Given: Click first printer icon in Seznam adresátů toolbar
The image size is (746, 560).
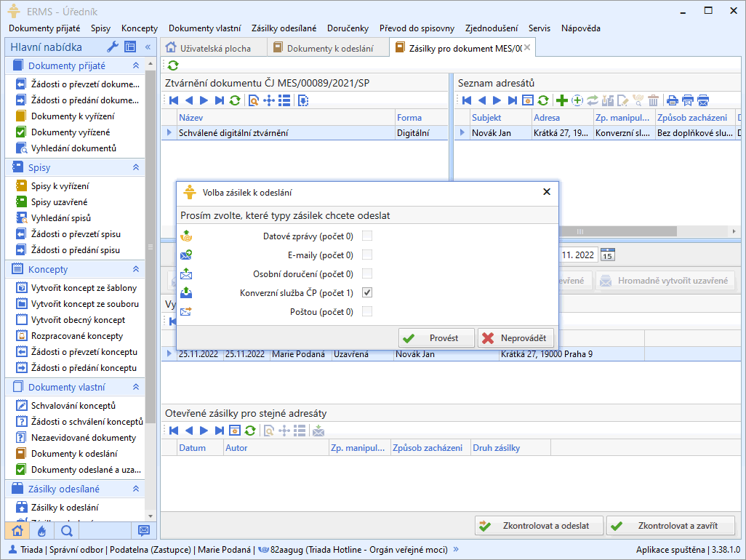Looking at the screenshot, I should tap(672, 100).
